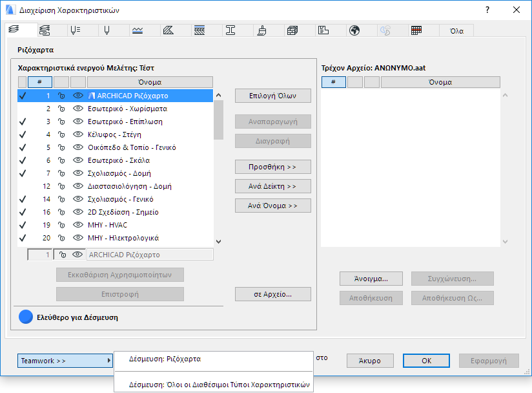Click the left list scrollbar thumb
Screen dimensions: 532x393
[x=218, y=120]
